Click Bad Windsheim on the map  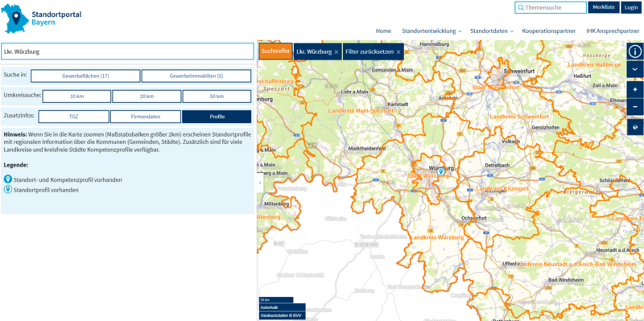(x=567, y=280)
